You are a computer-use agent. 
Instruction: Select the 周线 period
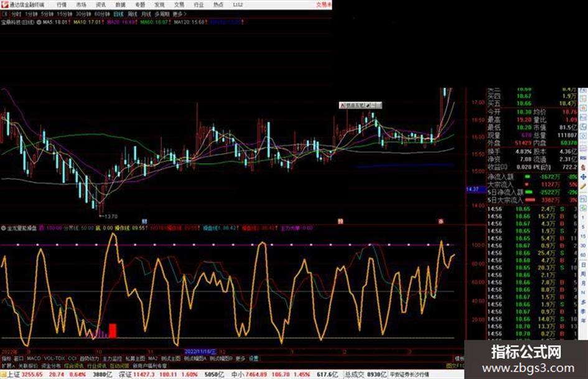click(133, 14)
